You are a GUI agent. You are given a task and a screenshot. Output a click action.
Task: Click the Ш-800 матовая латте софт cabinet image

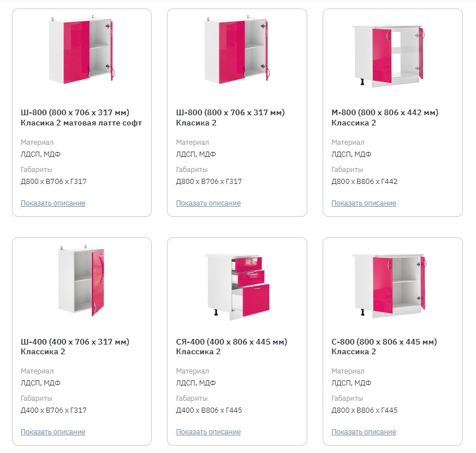coord(81,51)
